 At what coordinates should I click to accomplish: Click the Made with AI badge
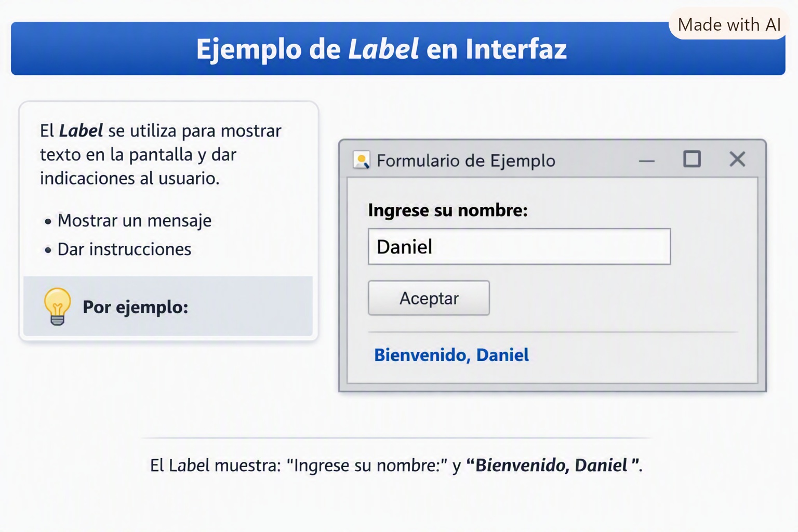point(729,24)
